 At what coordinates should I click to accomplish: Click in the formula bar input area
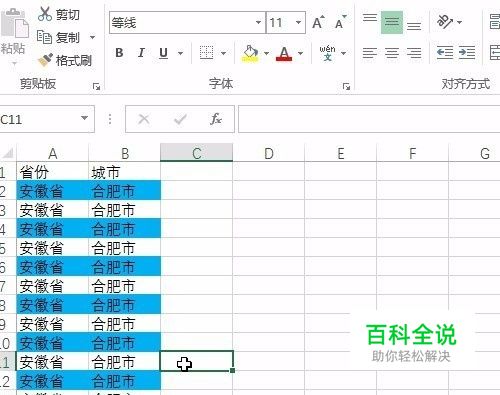pos(369,119)
